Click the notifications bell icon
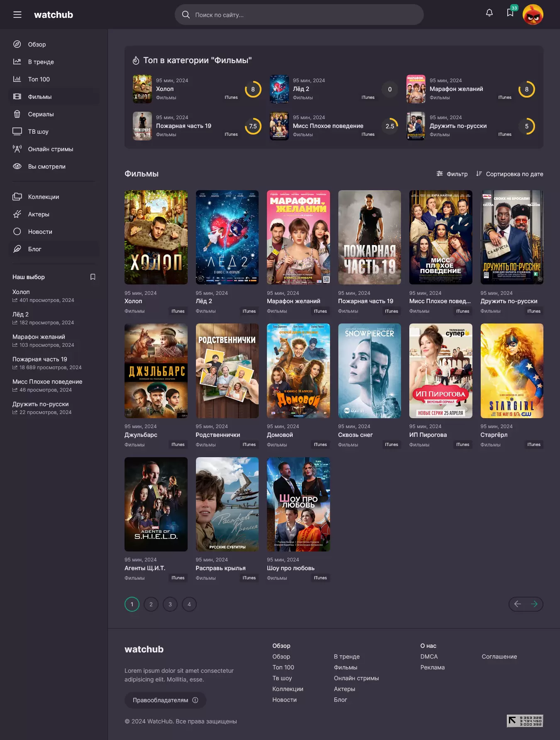 point(489,13)
